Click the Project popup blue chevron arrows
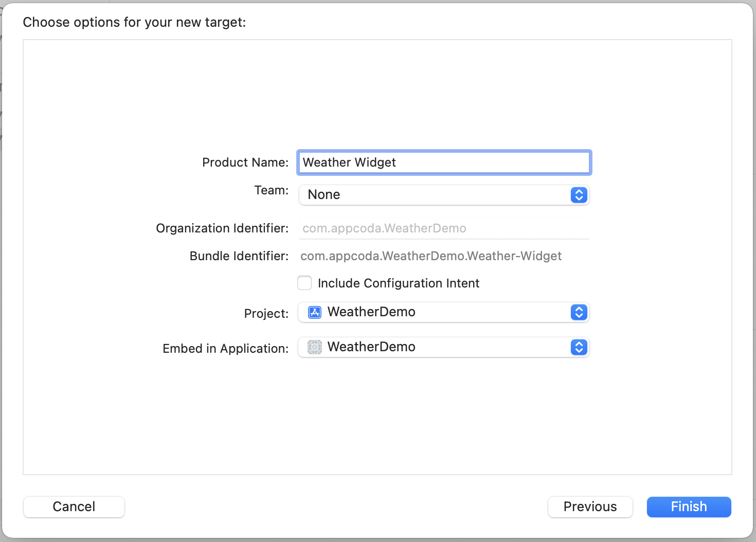The height and width of the screenshot is (542, 756). click(579, 312)
